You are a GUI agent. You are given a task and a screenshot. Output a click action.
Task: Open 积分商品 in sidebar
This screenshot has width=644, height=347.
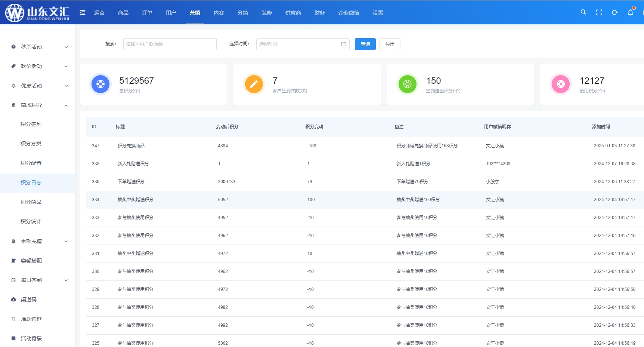pos(31,202)
